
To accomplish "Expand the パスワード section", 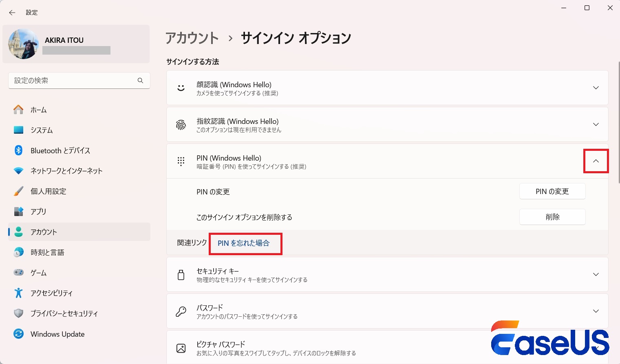I will tap(596, 311).
